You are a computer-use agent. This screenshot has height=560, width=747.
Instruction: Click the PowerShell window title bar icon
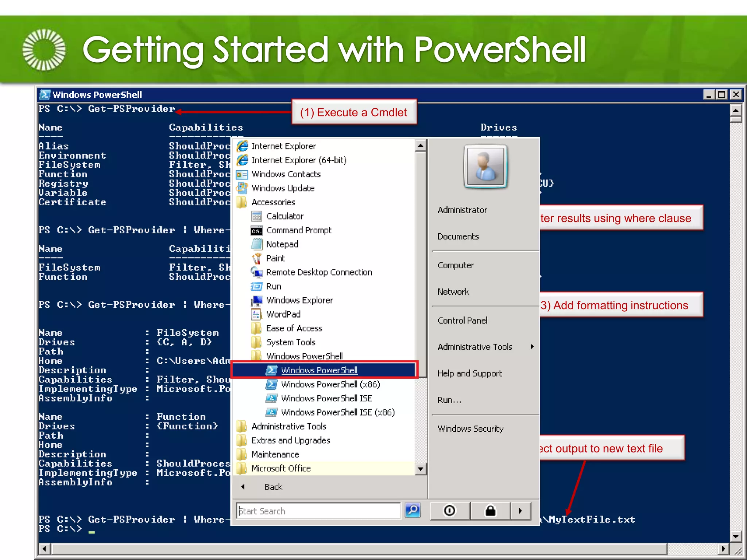[45, 95]
